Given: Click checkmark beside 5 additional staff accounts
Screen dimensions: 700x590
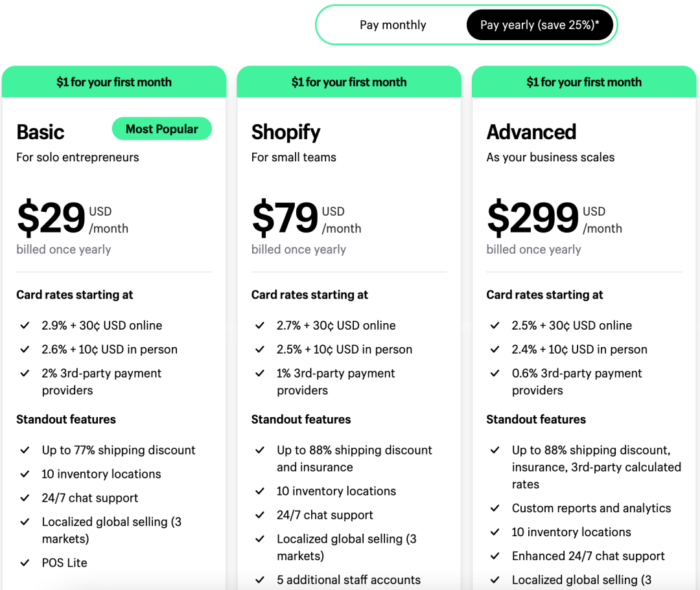Looking at the screenshot, I should click(x=260, y=580).
